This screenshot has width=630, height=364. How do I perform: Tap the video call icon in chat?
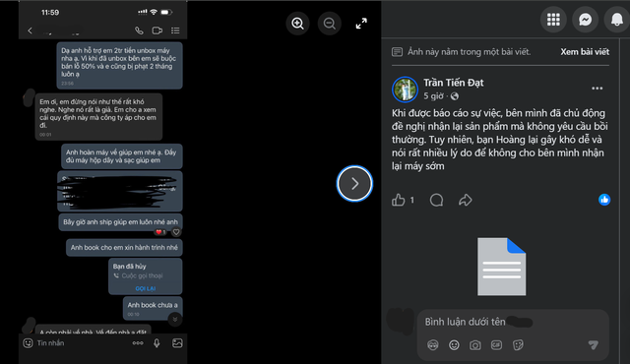157,30
